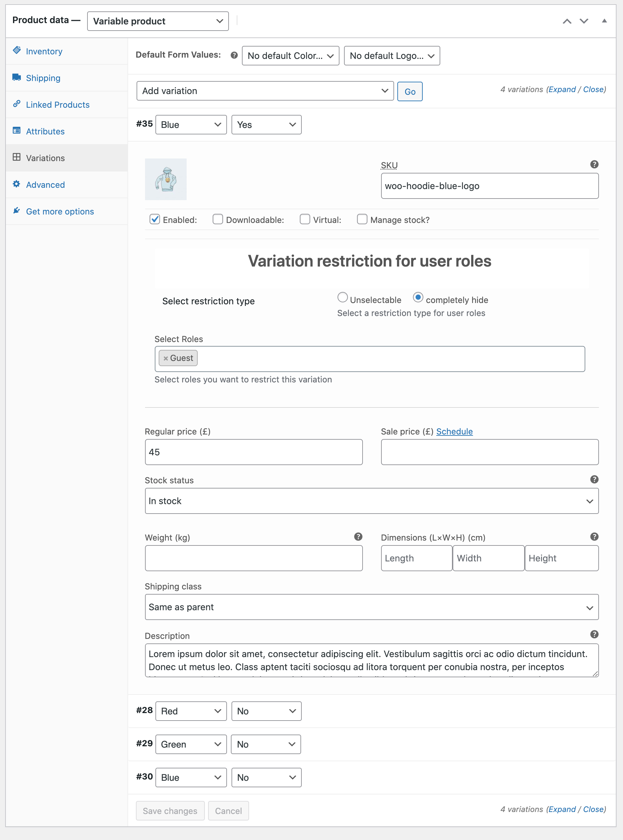Image resolution: width=623 pixels, height=840 pixels.
Task: Click the Go button
Action: 410,91
